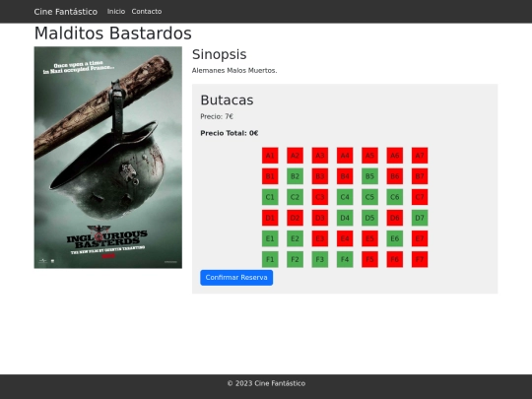Select available seat D4
The image size is (532, 399).
[x=345, y=218]
